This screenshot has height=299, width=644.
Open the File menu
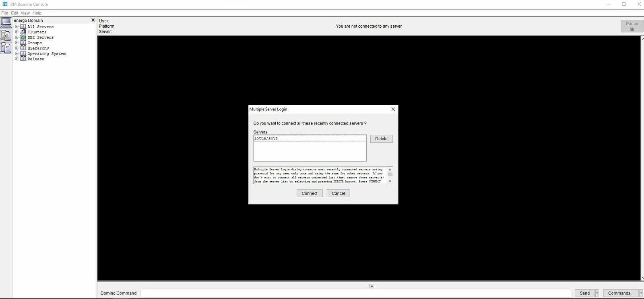[4, 13]
